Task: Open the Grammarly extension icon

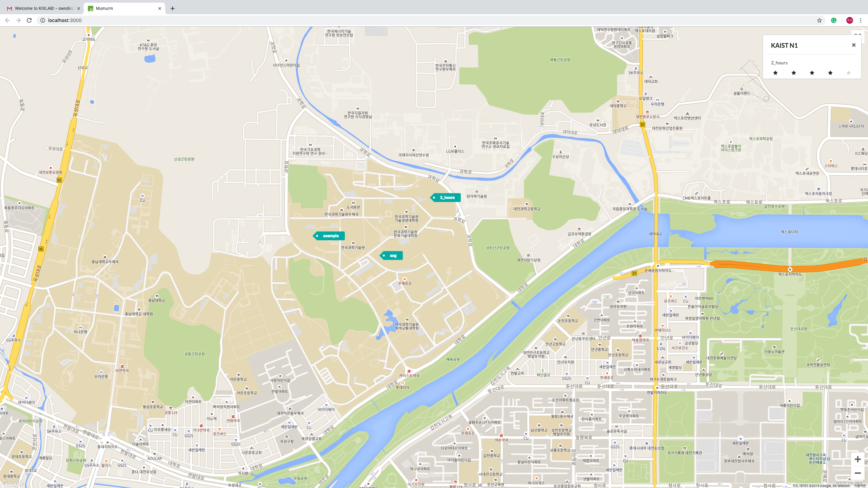Action: [834, 20]
